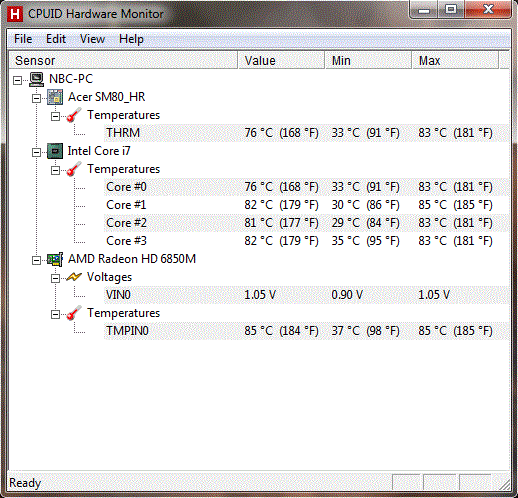The height and width of the screenshot is (498, 518).
Task: Click the Max column header
Action: [456, 60]
